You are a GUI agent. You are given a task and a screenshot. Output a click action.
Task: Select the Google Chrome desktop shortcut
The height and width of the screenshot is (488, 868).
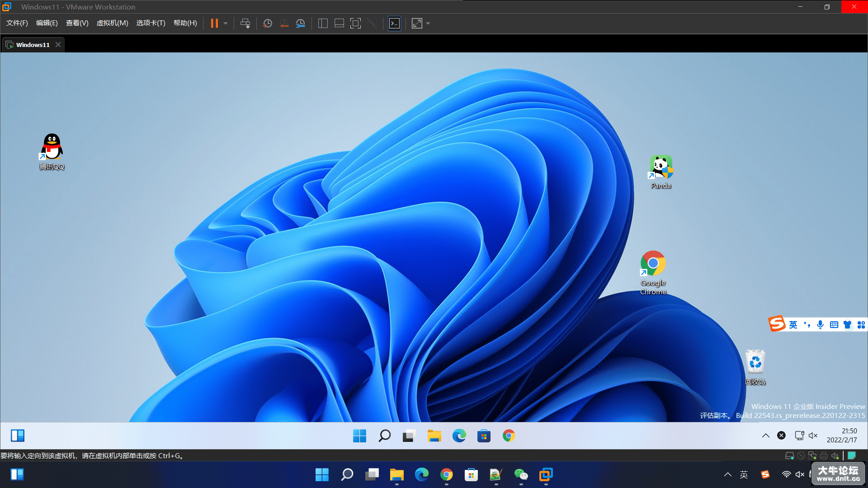pos(653,273)
